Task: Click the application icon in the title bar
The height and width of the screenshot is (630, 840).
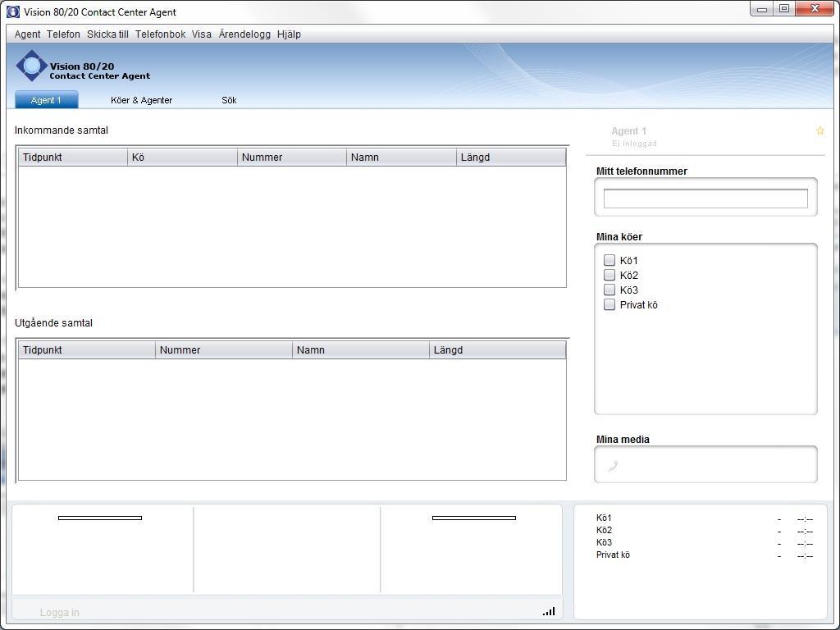Action: 13,11
